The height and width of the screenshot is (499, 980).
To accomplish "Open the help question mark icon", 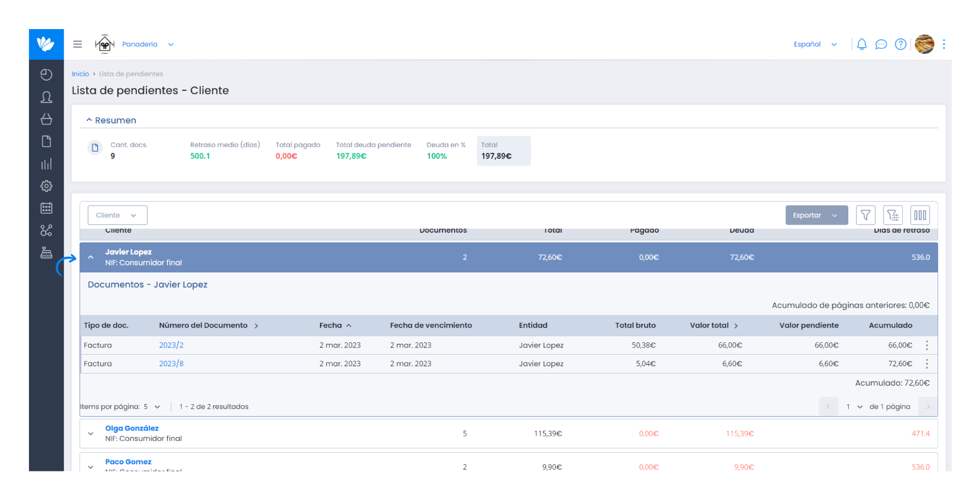I will coord(901,44).
